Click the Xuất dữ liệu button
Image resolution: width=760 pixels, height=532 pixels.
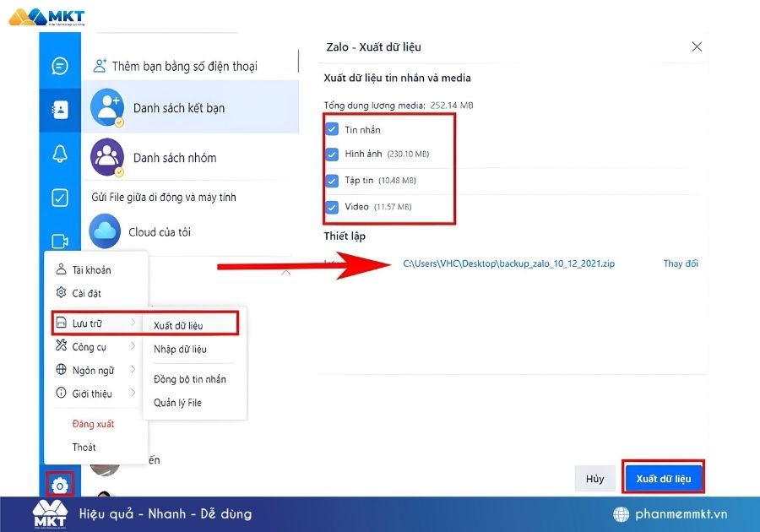pyautogui.click(x=663, y=478)
